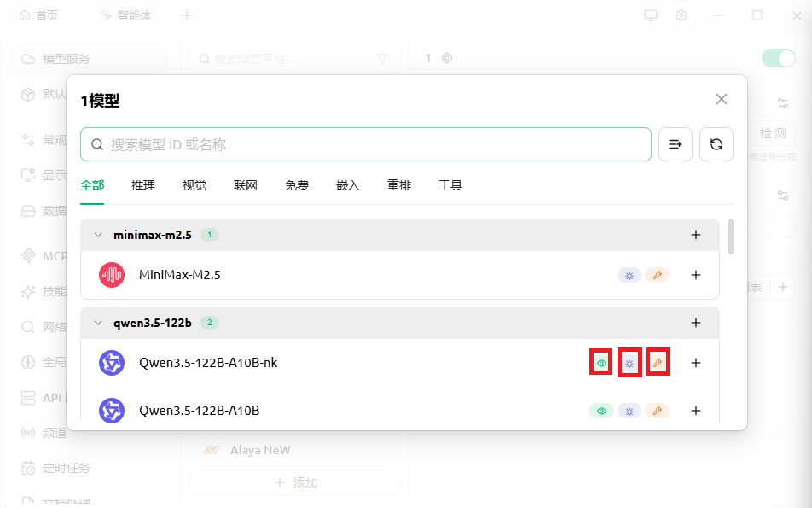The width and height of the screenshot is (812, 508).
Task: Click MiniMax-M2.5 tool capability wrench icon
Action: coord(657,275)
